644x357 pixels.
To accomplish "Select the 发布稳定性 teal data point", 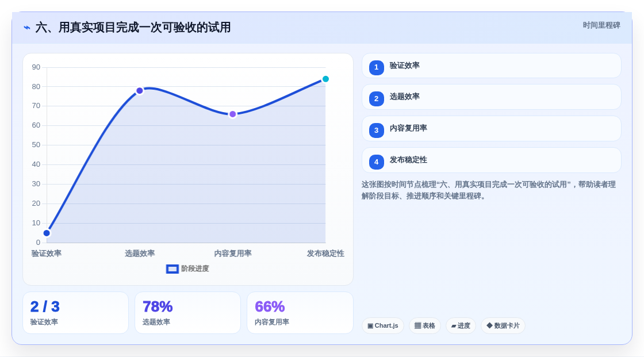I will tap(325, 79).
